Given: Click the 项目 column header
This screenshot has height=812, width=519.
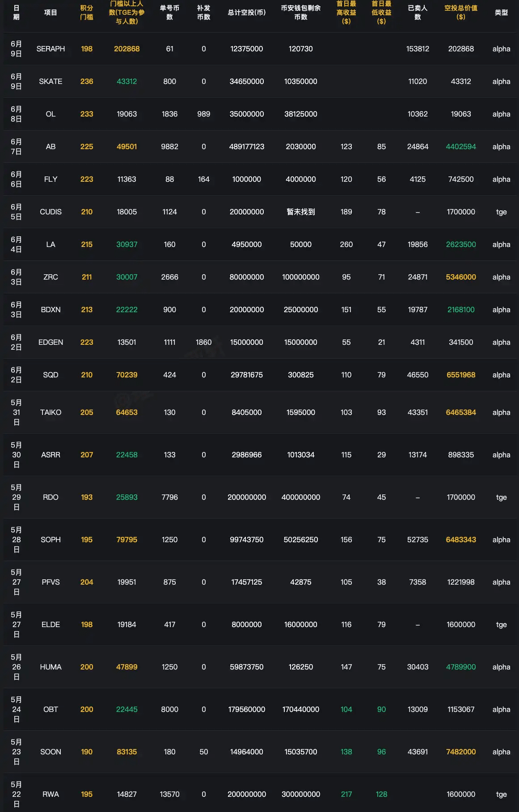Looking at the screenshot, I should coord(51,13).
